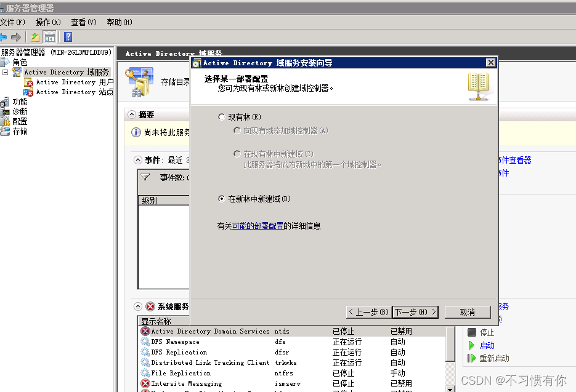The width and height of the screenshot is (576, 392).
Task: Close the Active Directory install wizard dialog
Action: click(x=491, y=63)
